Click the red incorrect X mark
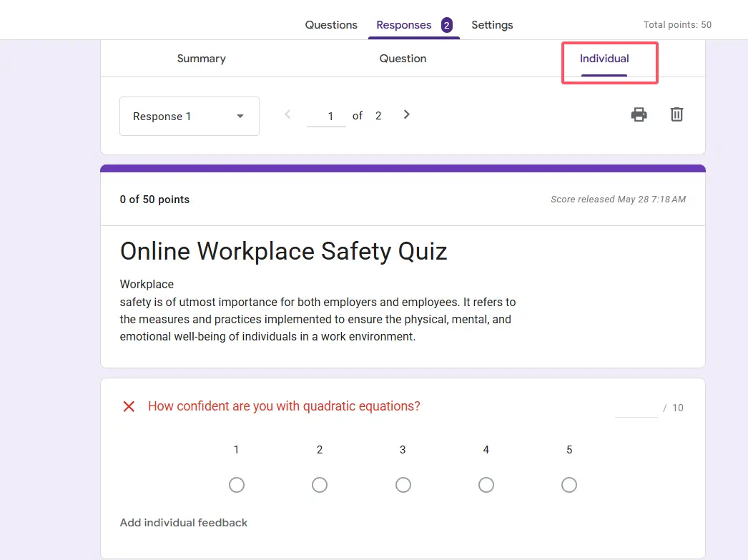The image size is (748, 560). [x=129, y=406]
